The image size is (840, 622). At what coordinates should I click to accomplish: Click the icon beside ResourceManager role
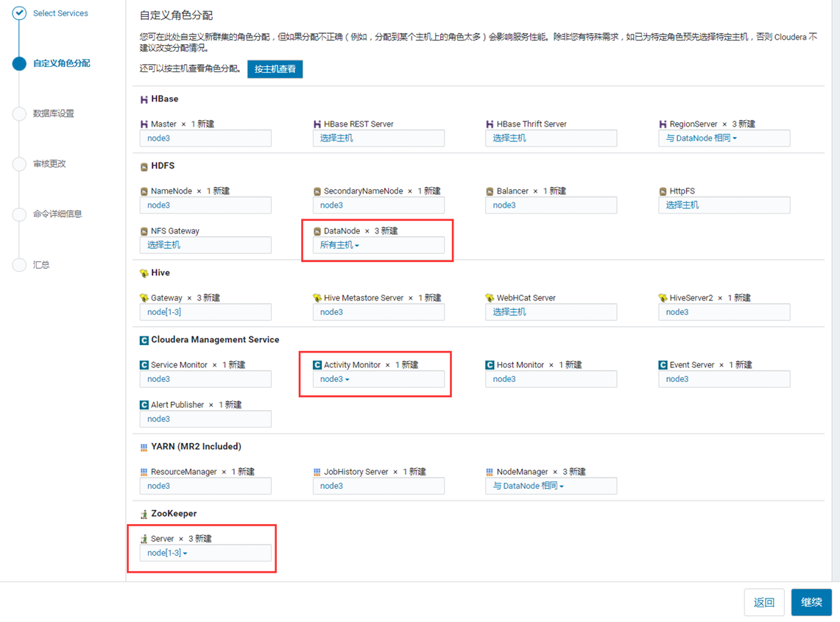(x=144, y=472)
